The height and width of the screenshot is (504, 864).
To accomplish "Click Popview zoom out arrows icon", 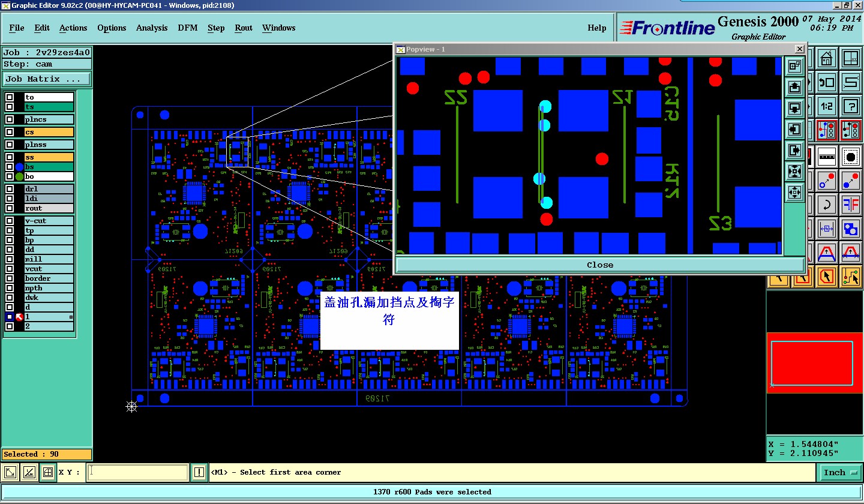I will 794,192.
